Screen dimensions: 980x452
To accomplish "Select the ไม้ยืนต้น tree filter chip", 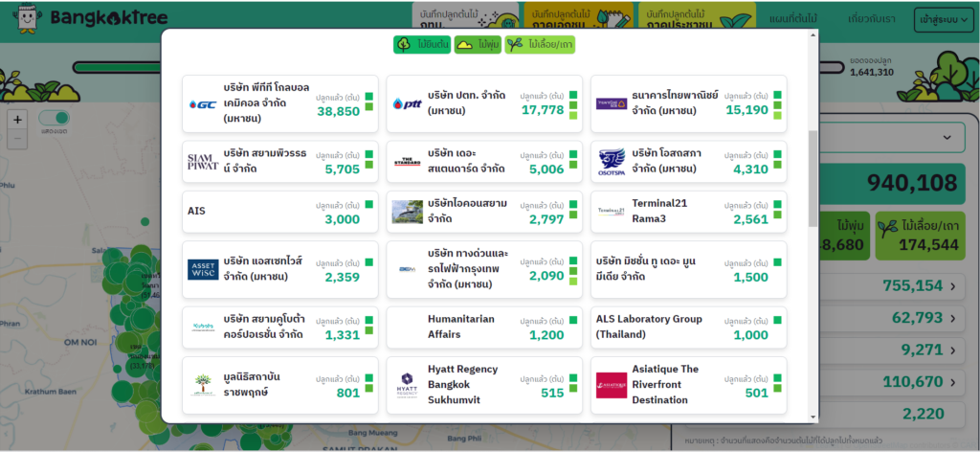I will tap(422, 45).
